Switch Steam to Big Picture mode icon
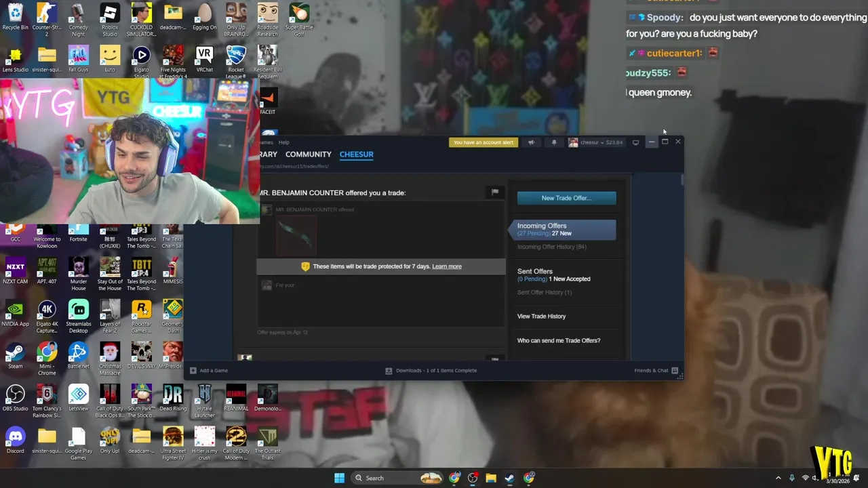868x488 pixels. (x=635, y=142)
